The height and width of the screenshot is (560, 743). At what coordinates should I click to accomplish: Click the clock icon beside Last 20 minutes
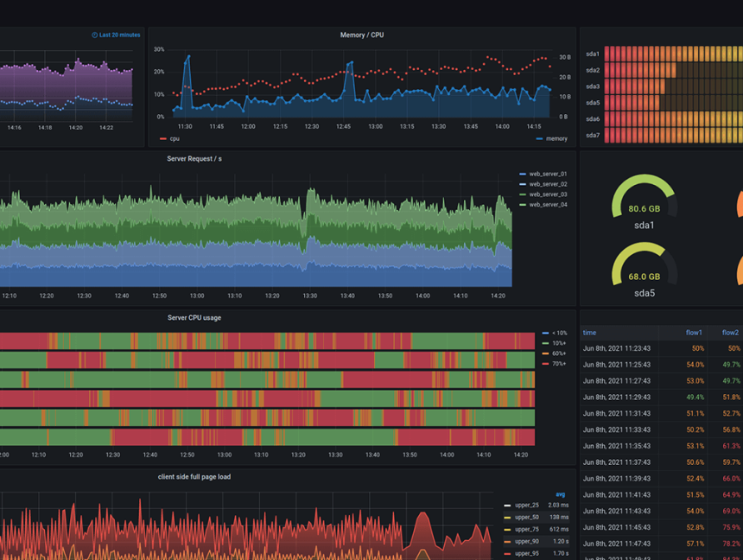pyautogui.click(x=94, y=35)
